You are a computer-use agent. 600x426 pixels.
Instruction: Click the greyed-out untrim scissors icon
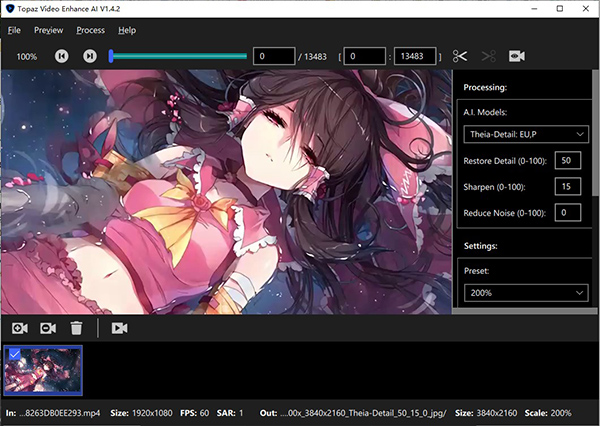489,56
